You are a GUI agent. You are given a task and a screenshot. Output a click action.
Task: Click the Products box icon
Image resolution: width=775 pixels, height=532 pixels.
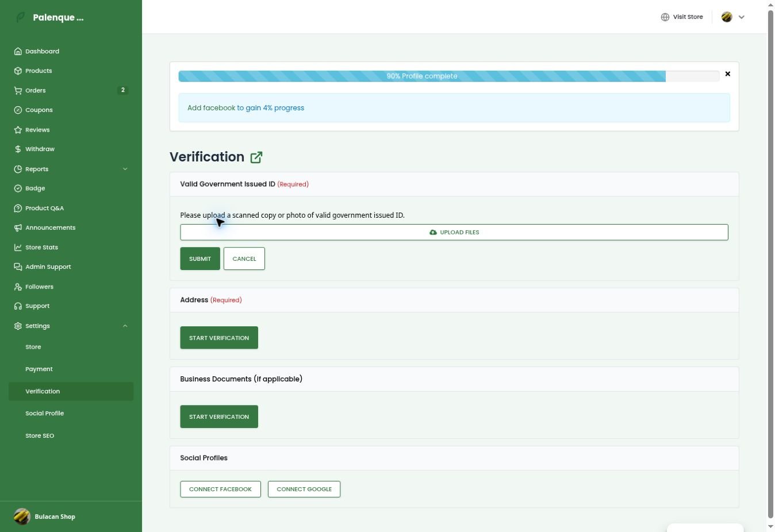click(18, 71)
